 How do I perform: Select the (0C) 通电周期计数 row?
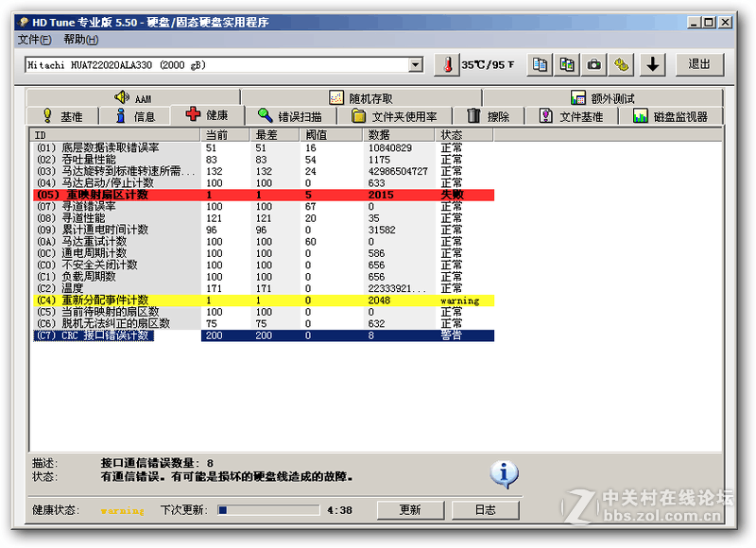click(264, 253)
